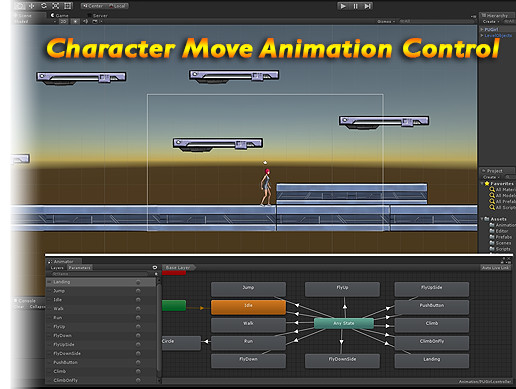The width and height of the screenshot is (516, 389).
Task: Advance one frame with the Step button
Action: coord(367,6)
